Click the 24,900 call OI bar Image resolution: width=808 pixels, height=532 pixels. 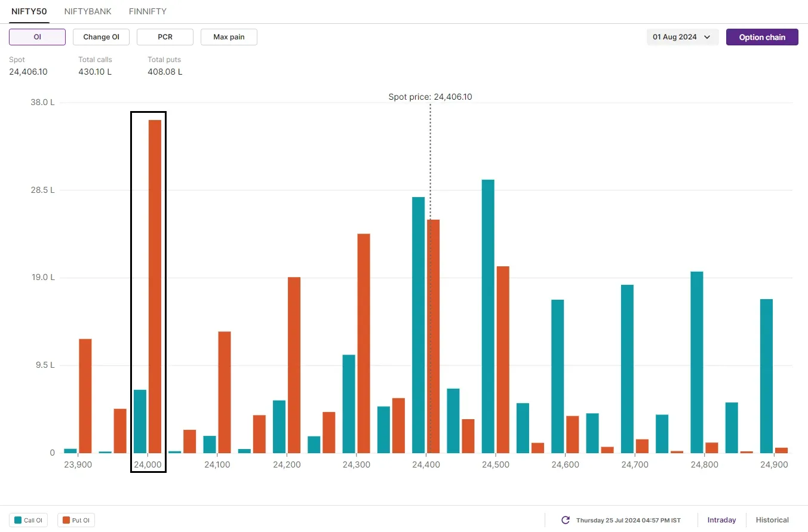[x=766, y=376]
